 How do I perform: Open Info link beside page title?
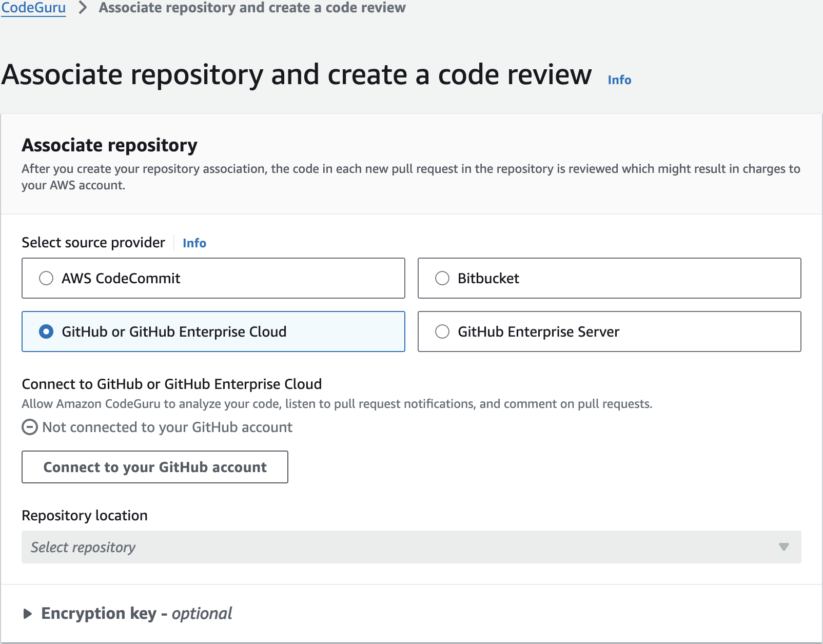(x=619, y=80)
